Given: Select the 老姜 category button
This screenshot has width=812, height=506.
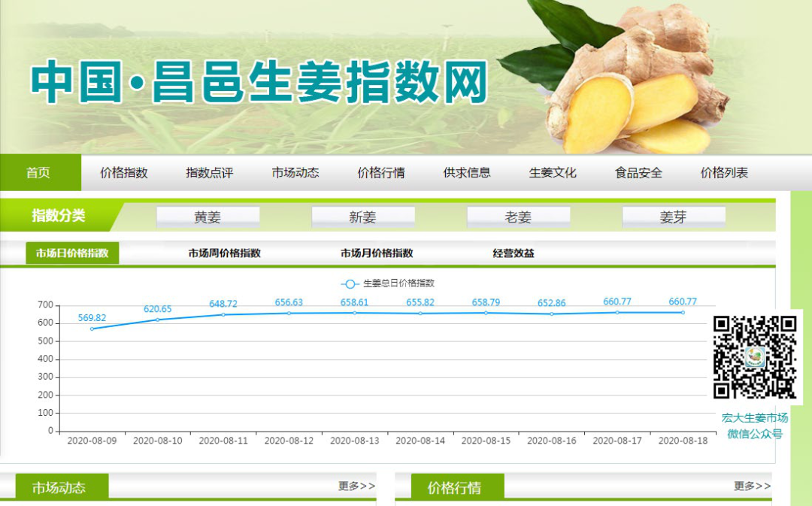Looking at the screenshot, I should coord(519,217).
